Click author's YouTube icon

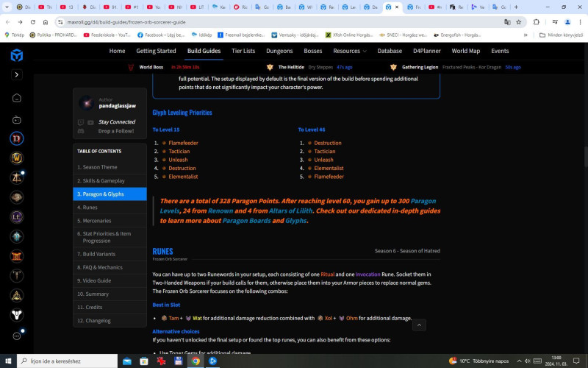pyautogui.click(x=90, y=122)
